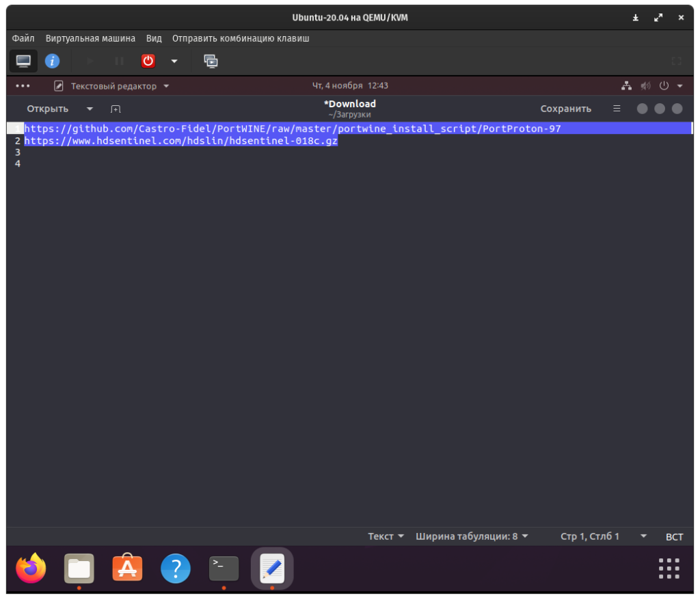Show applications grid in dock
Image resolution: width=700 pixels, height=600 pixels.
pos(669,569)
